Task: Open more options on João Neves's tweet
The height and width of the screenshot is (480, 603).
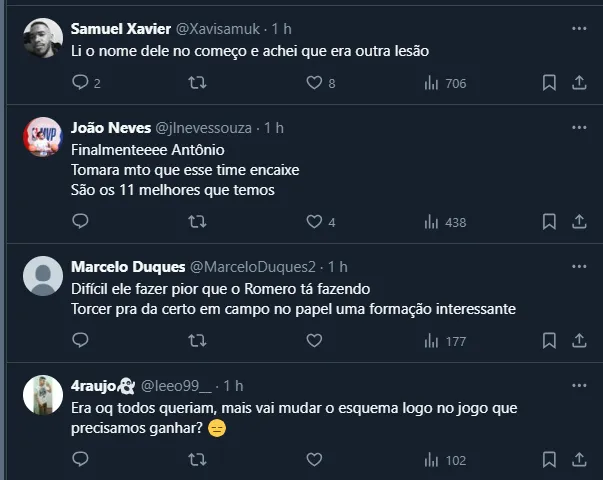Action: point(578,128)
